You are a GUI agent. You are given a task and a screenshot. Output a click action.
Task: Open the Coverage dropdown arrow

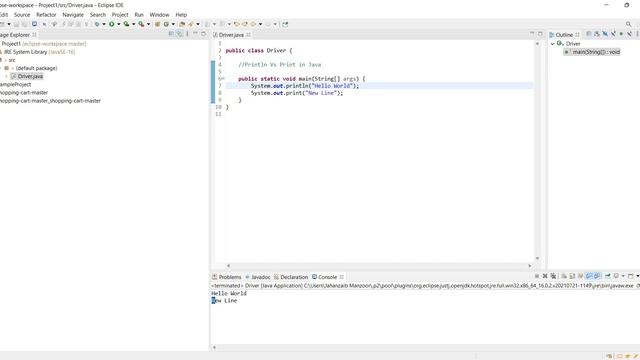(133, 24)
